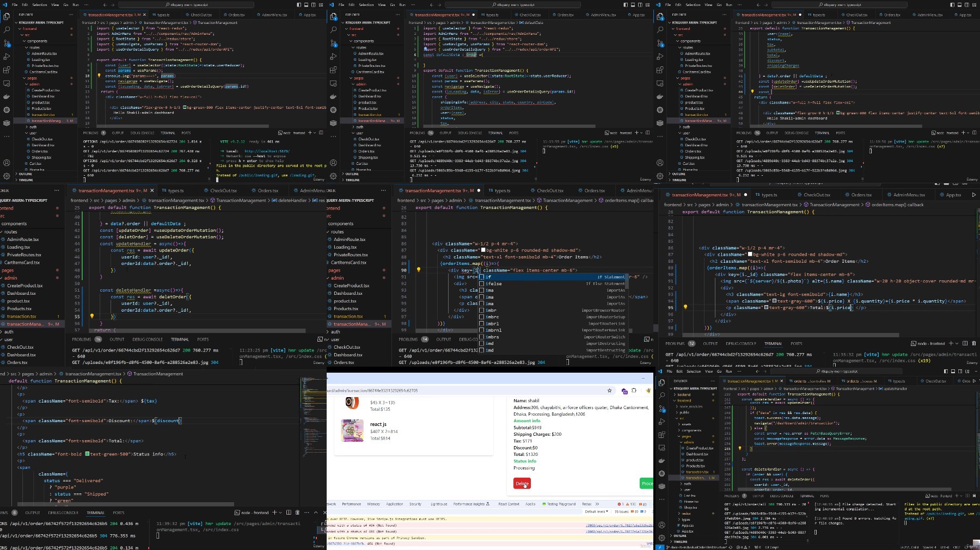Split terminal in bottom-left editor's panel
Screen dimensions: 980x550
tap(289, 512)
